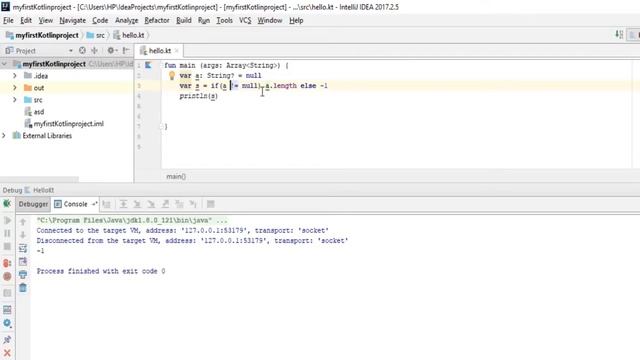The width and height of the screenshot is (640, 360).
Task: Click the lightbulb intention icon on line 2
Action: [172, 76]
